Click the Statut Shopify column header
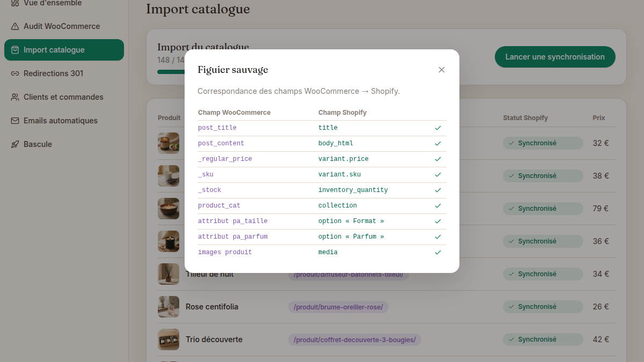The height and width of the screenshot is (362, 644). click(x=525, y=118)
